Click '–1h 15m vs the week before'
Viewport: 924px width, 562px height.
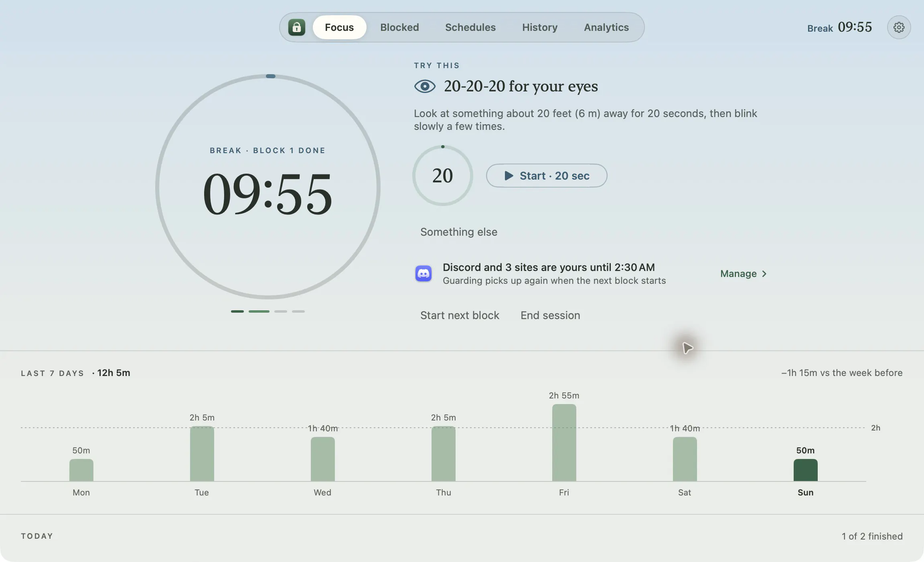coord(842,373)
